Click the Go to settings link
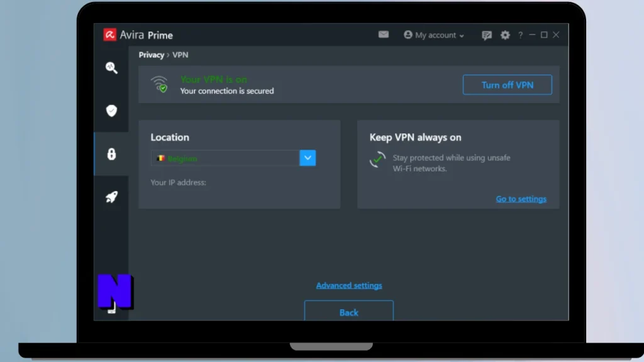644x362 pixels. pyautogui.click(x=521, y=199)
